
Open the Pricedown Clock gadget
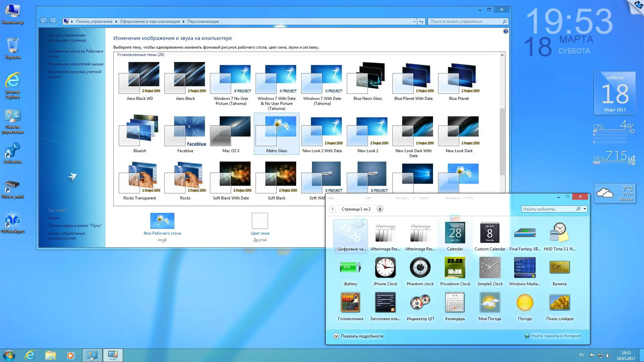(455, 268)
